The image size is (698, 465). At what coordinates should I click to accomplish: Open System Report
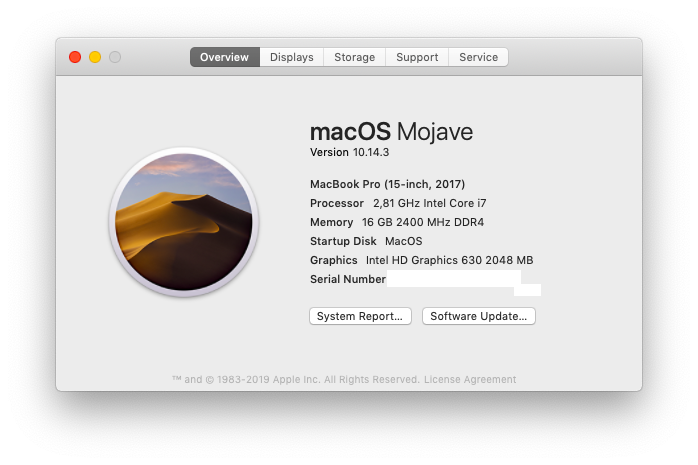pyautogui.click(x=360, y=316)
